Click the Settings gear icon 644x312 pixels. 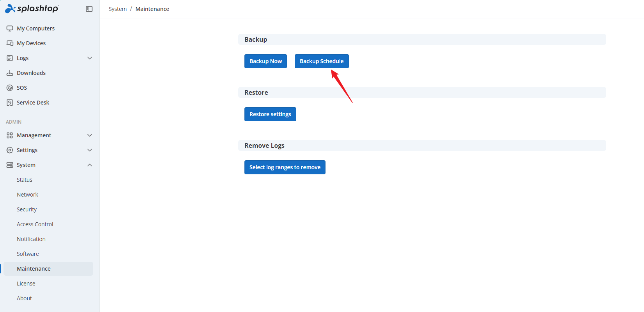click(10, 150)
